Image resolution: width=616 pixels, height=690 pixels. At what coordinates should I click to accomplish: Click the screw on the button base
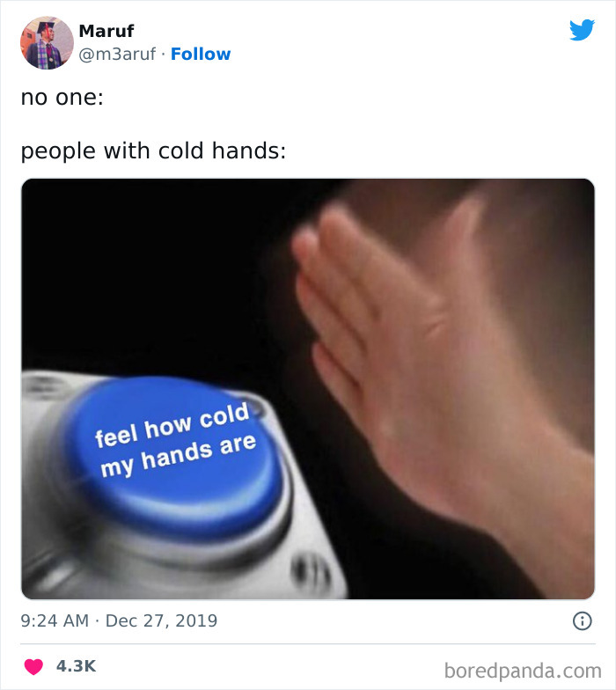tap(312, 571)
